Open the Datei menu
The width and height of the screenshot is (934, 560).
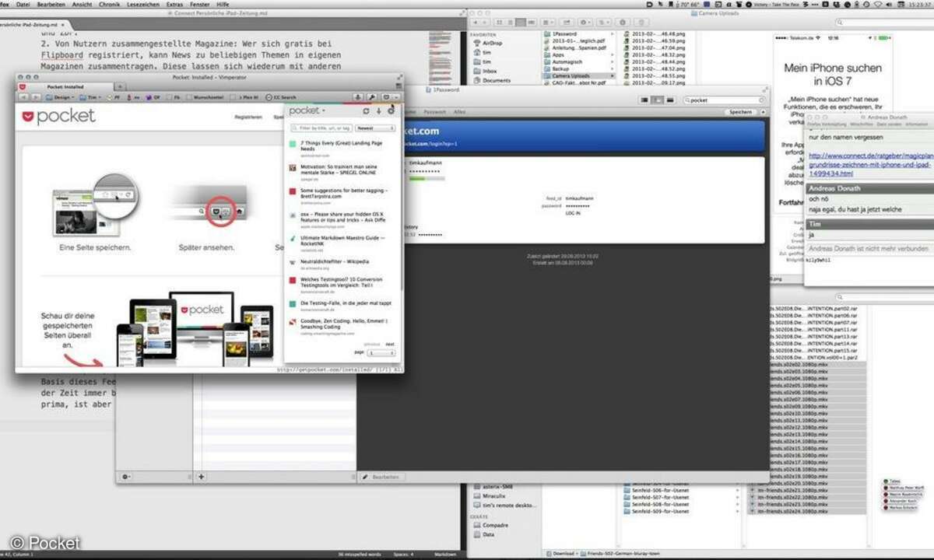pyautogui.click(x=23, y=4)
